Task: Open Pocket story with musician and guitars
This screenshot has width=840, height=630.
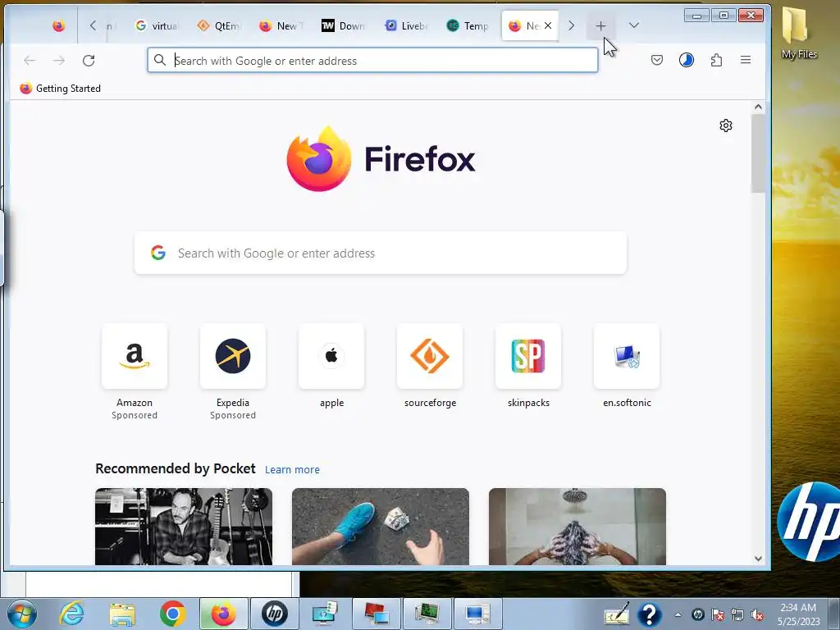Action: [184, 527]
